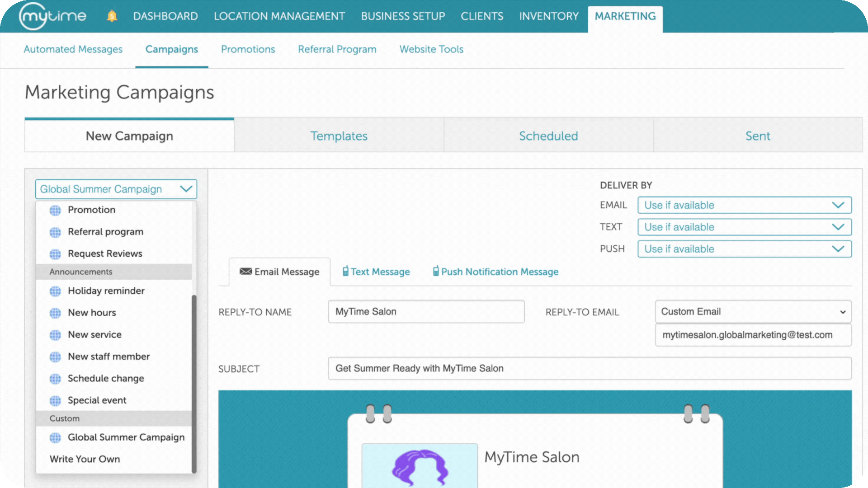Click globe icon beside Promotion
The width and height of the screenshot is (868, 488).
click(x=55, y=210)
